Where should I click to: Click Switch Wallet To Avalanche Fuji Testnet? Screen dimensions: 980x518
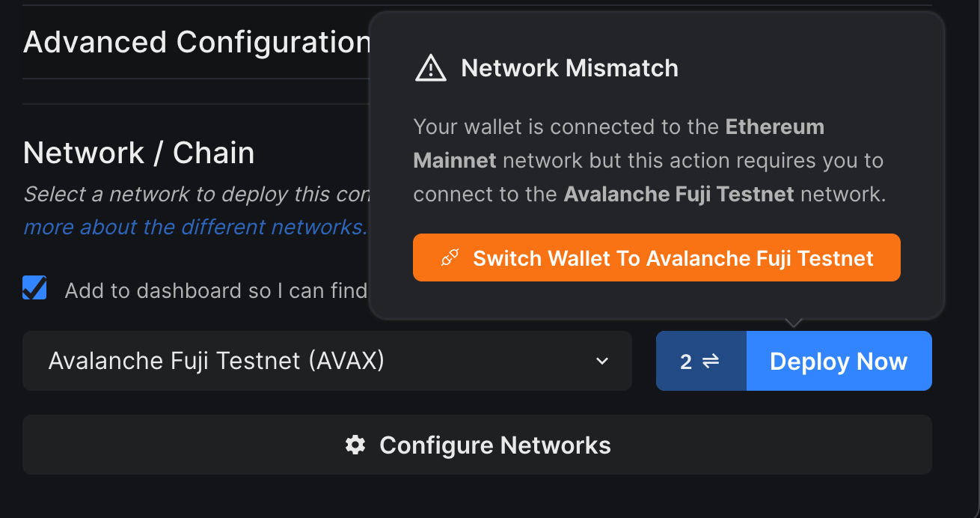click(656, 258)
